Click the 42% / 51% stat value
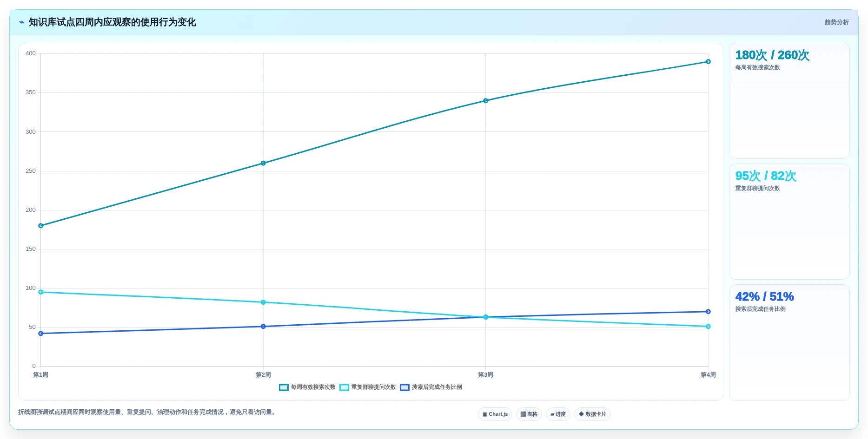Image resolution: width=868 pixels, height=439 pixels. coord(764,297)
